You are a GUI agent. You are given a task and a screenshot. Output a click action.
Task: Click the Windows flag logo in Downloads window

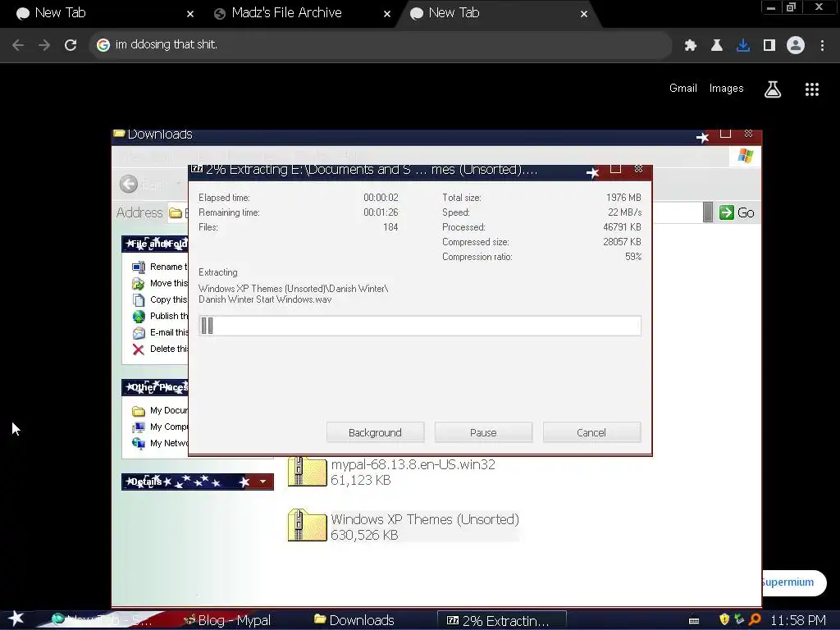[x=745, y=156]
